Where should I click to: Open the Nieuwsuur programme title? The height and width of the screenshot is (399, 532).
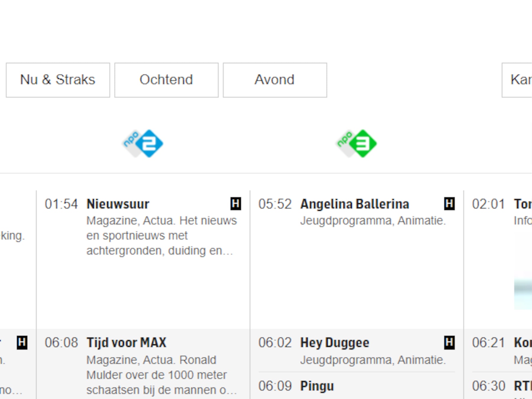(118, 204)
